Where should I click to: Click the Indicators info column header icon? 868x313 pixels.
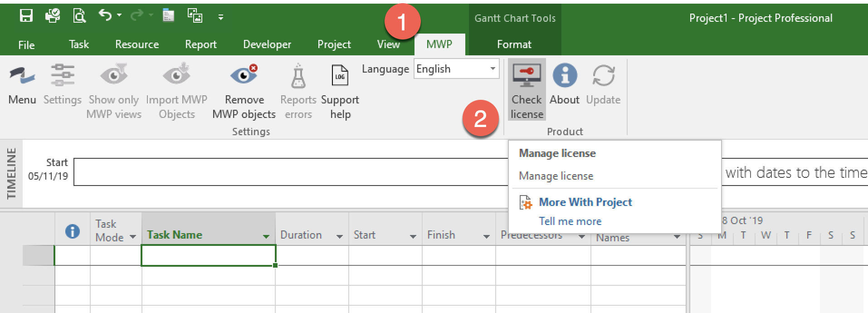coord(73,231)
